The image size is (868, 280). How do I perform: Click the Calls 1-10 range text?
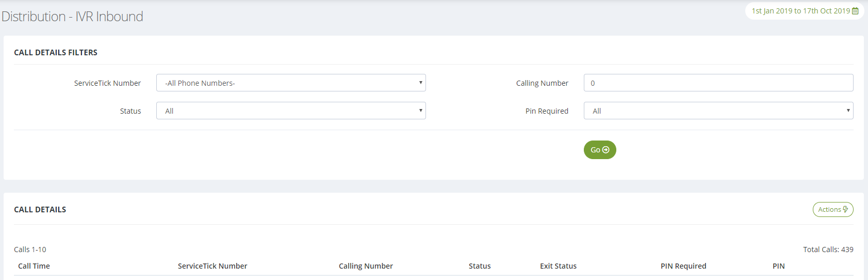[30, 250]
